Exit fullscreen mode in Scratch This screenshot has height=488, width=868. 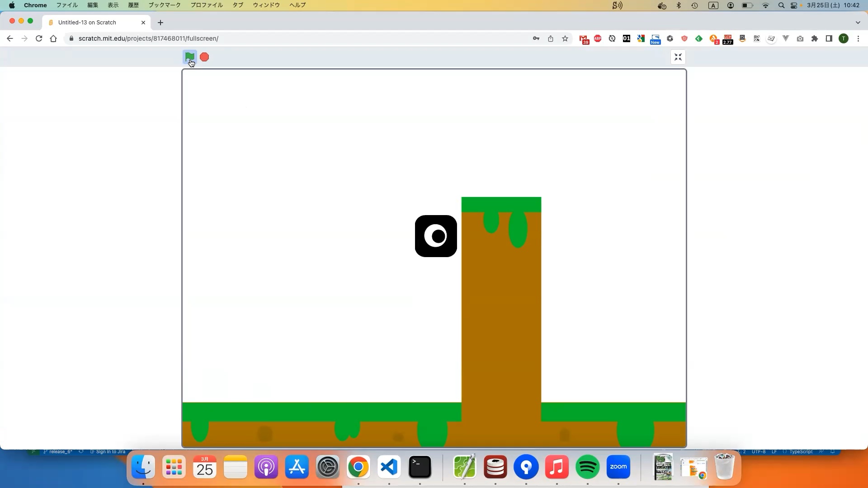678,57
